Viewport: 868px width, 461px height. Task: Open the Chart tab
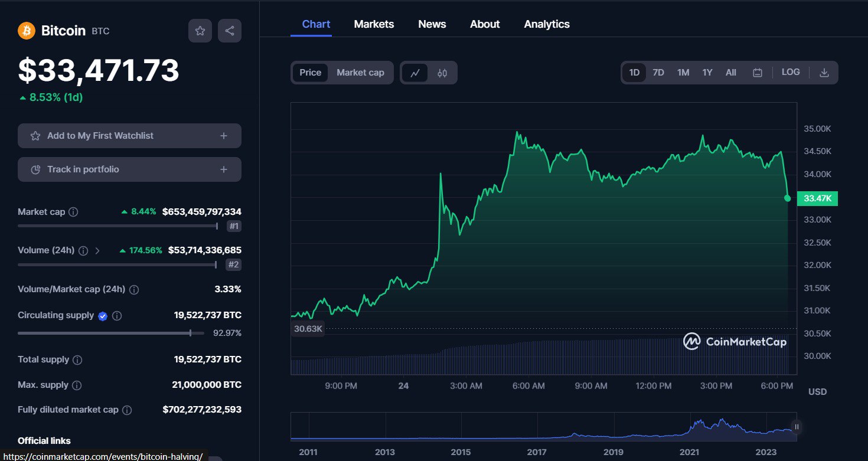pyautogui.click(x=316, y=24)
